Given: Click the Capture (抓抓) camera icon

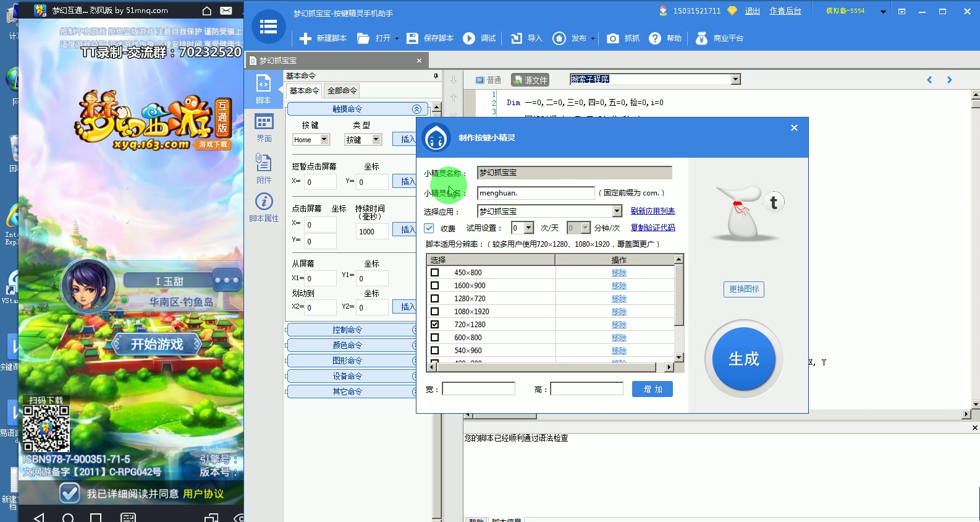Looking at the screenshot, I should (x=612, y=38).
